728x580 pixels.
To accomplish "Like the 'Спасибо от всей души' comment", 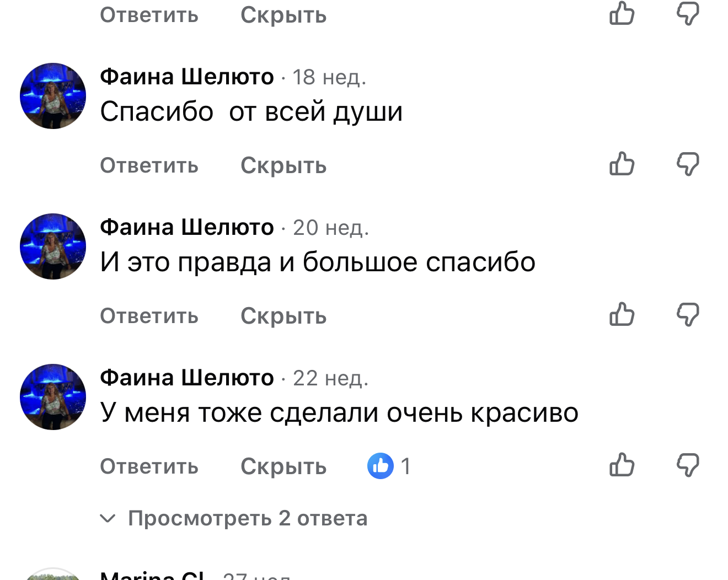I will (x=622, y=164).
